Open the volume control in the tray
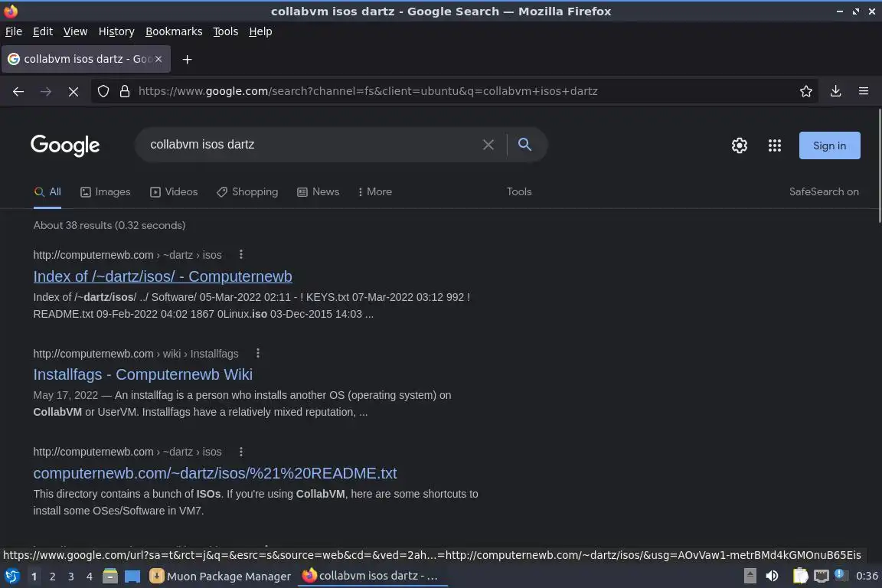882x588 pixels. 772,576
